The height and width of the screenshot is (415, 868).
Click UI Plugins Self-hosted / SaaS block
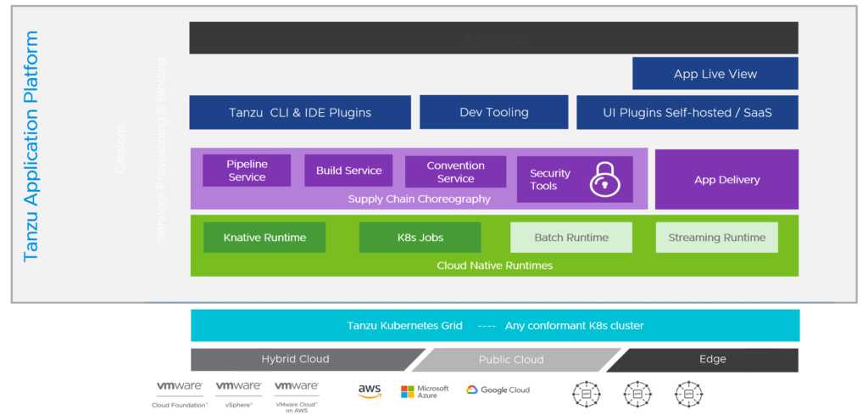click(x=687, y=113)
